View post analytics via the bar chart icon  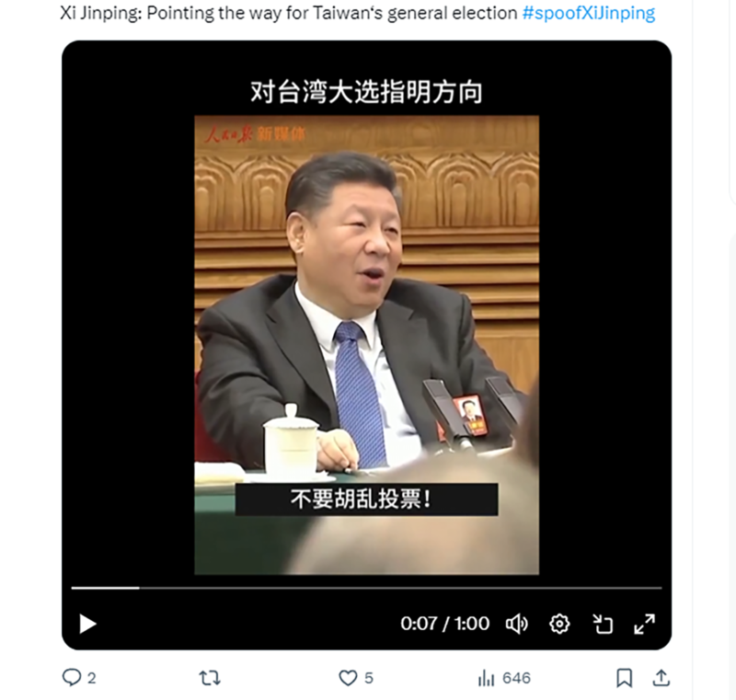(486, 678)
